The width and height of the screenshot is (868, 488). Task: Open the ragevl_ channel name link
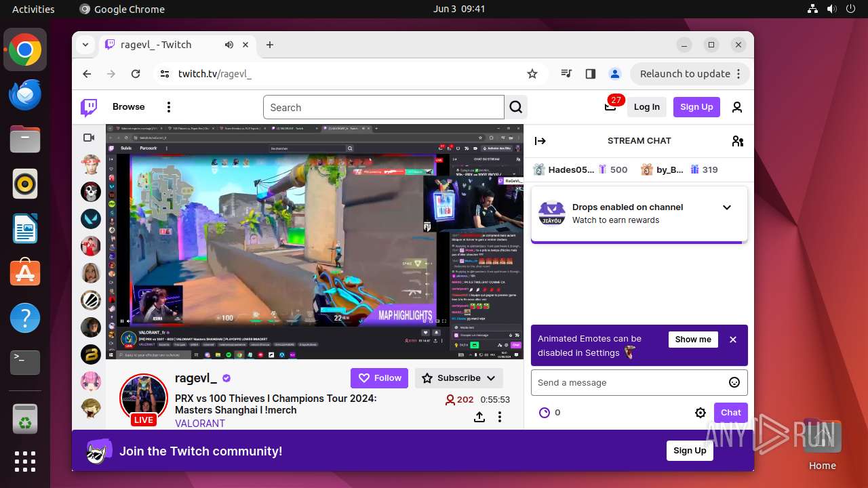195,378
